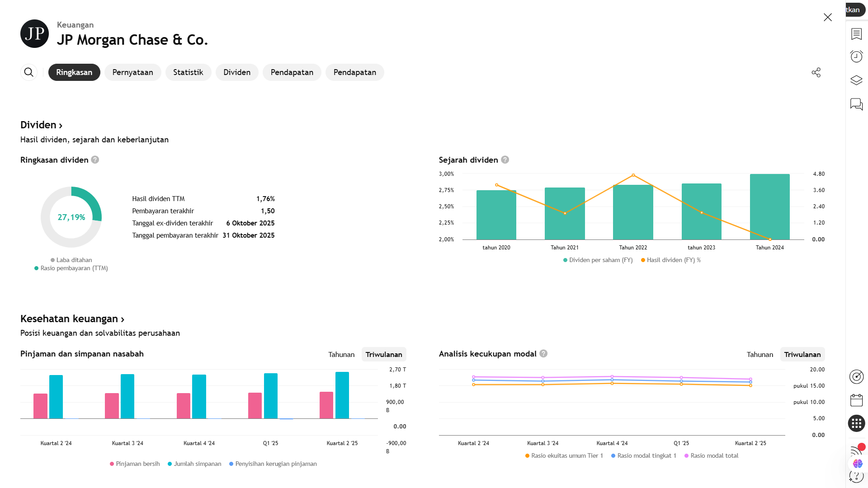Screen dimensions: 868x488
Task: Expand the Dividen section heading
Action: [x=41, y=125]
